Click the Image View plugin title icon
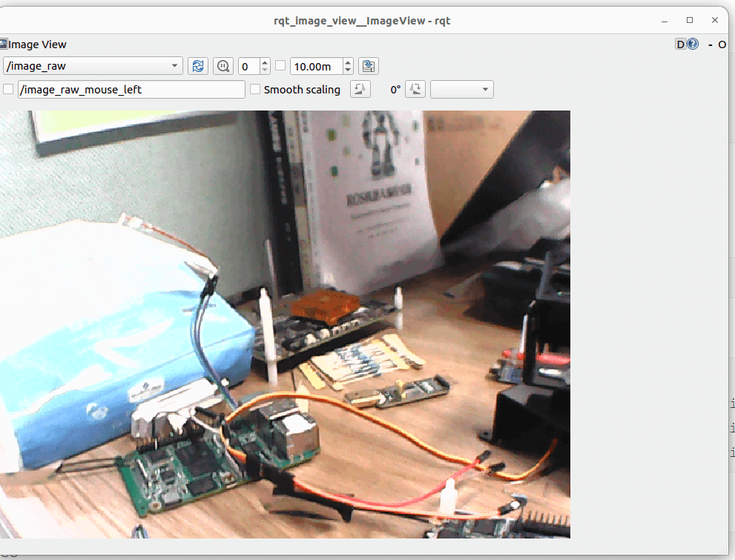The image size is (735, 560). tap(4, 45)
